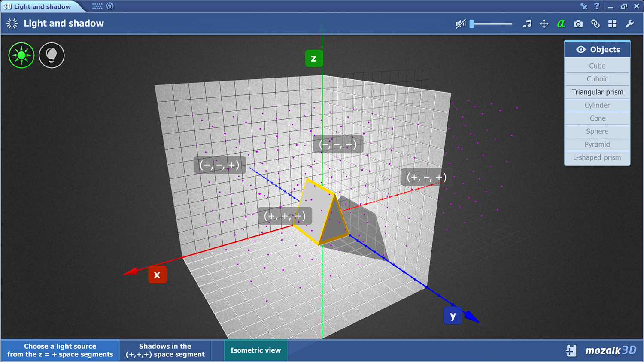Open the wrench settings icon
This screenshot has width=644, height=362.
629,24
